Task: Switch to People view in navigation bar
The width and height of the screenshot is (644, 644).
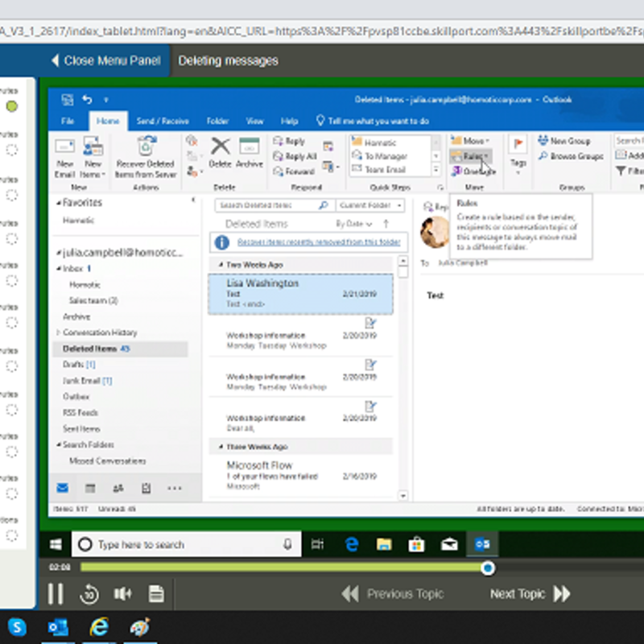Action: click(x=118, y=488)
